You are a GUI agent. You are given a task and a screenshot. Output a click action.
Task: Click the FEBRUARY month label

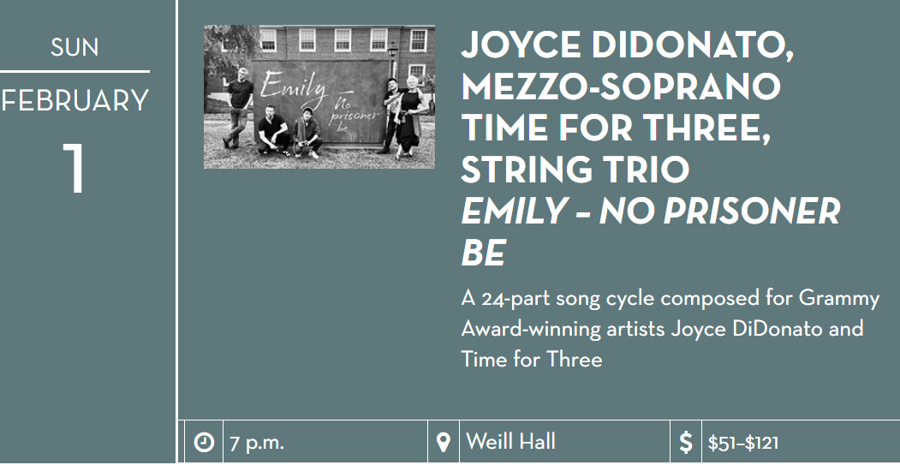[x=75, y=101]
